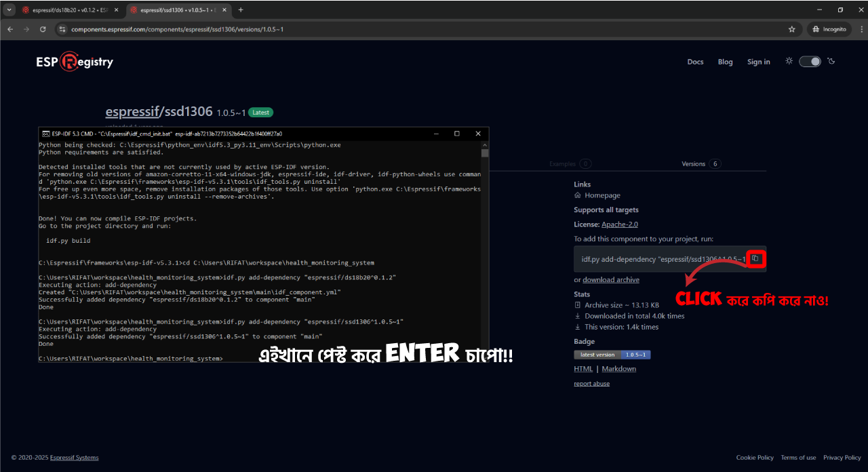Click download icon beside 'This version'
The width and height of the screenshot is (868, 472).
click(578, 327)
